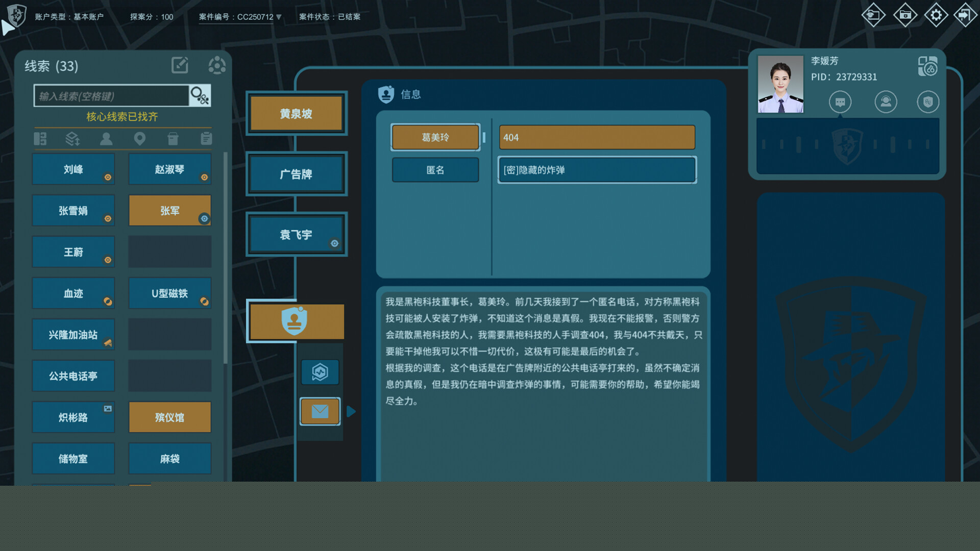Click 李媛芳's portrait photo
This screenshot has height=551, width=980.
[780, 84]
